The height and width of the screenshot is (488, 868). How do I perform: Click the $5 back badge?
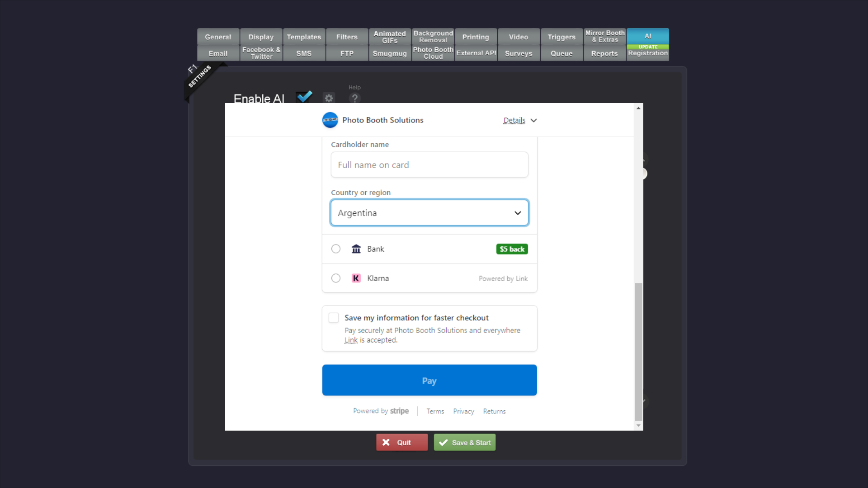(512, 249)
